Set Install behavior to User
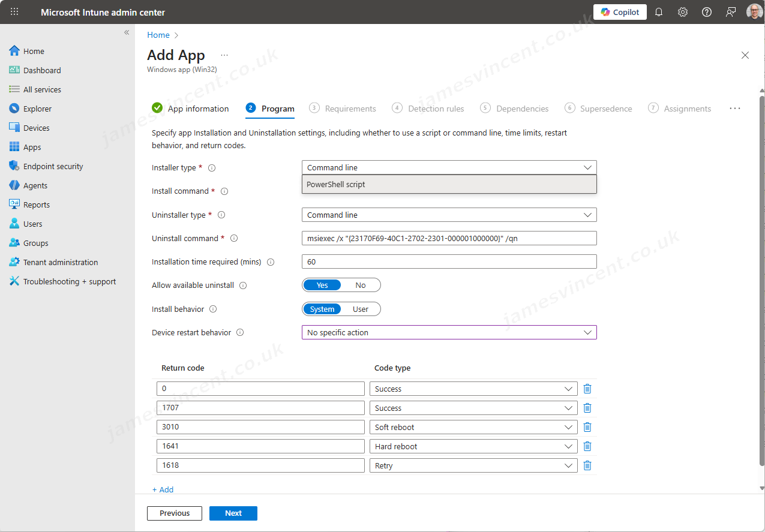 pyautogui.click(x=360, y=309)
